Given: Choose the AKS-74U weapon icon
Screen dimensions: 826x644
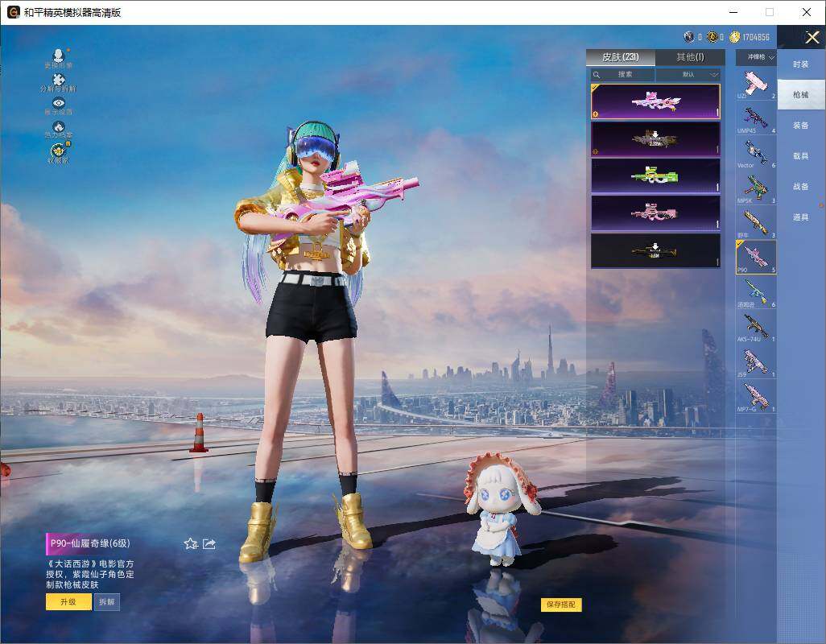Looking at the screenshot, I should (756, 328).
